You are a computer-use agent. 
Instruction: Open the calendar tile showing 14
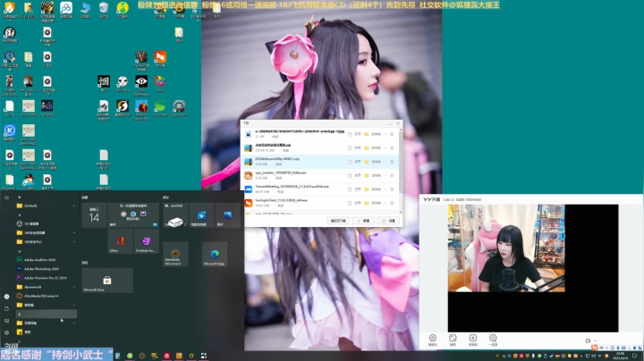tap(94, 215)
